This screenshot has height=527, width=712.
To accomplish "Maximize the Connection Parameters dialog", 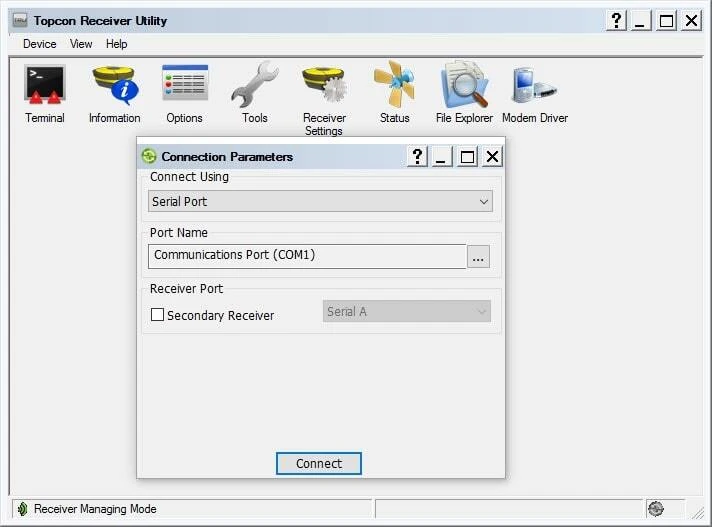I will tap(467, 157).
